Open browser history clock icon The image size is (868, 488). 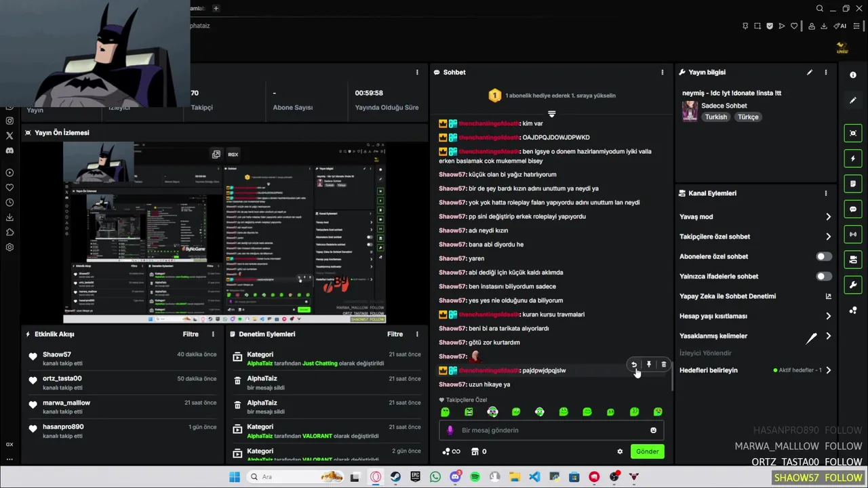click(9, 203)
